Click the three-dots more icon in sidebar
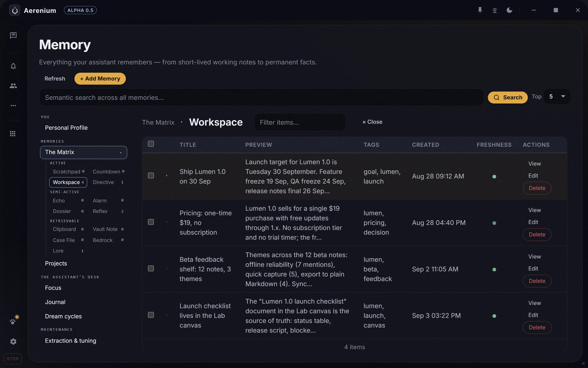 click(13, 105)
